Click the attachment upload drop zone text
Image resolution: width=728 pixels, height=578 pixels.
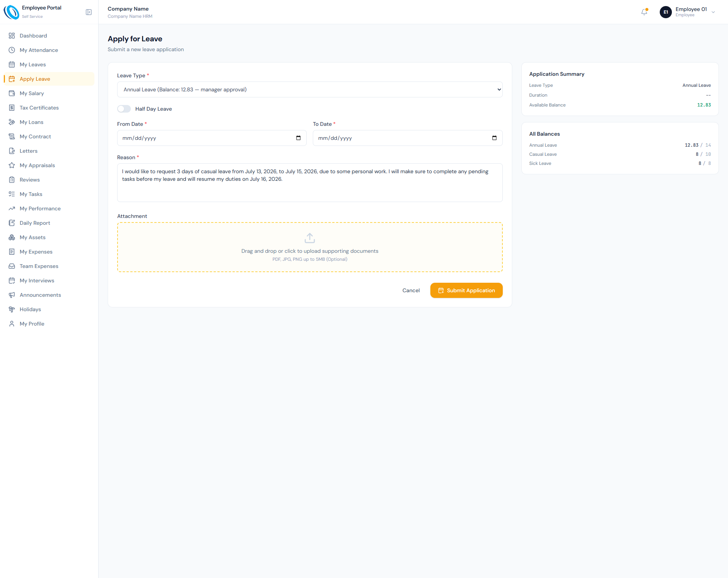[310, 251]
